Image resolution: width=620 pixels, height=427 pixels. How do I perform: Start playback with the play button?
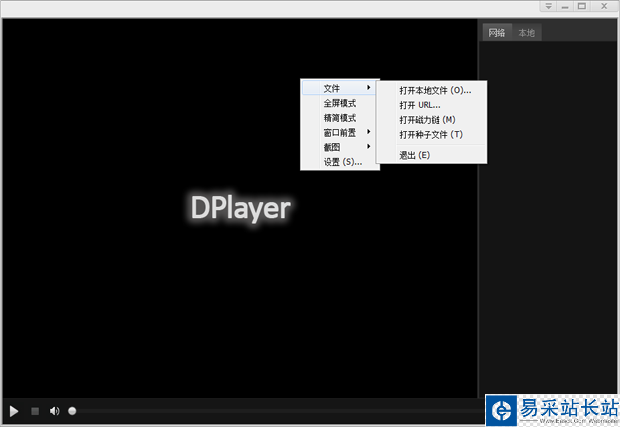[x=14, y=411]
